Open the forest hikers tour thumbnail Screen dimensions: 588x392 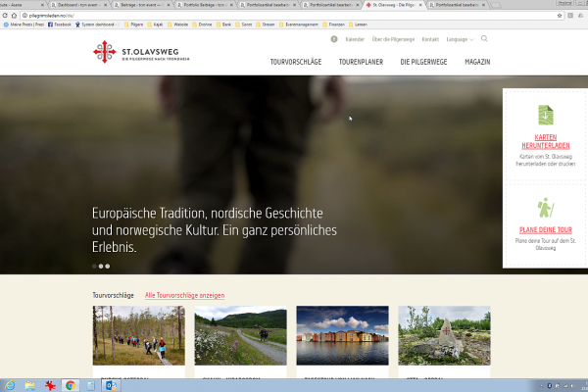tap(139, 335)
